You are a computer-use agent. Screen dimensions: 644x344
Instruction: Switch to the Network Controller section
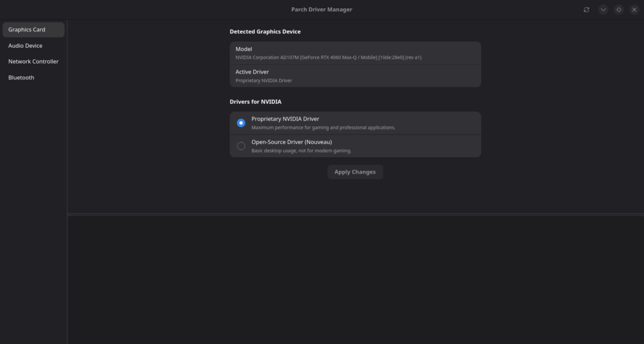tap(33, 62)
